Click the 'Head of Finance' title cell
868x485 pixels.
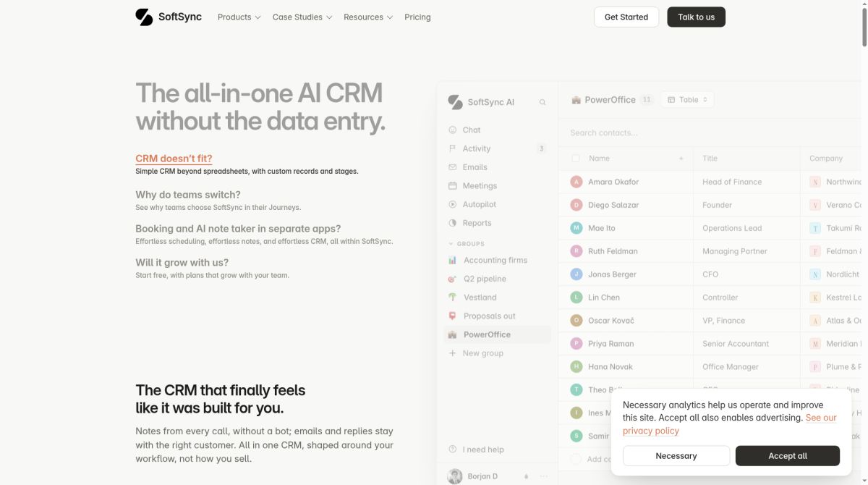[732, 182]
